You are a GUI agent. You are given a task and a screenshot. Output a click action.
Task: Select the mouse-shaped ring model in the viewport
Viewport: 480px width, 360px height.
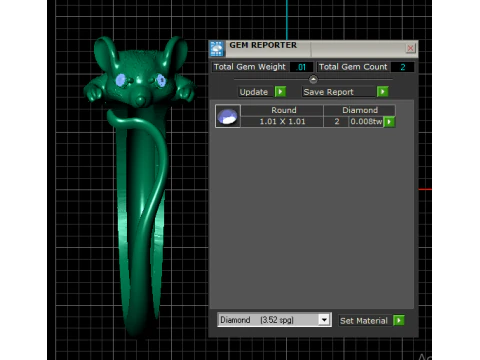(x=140, y=187)
